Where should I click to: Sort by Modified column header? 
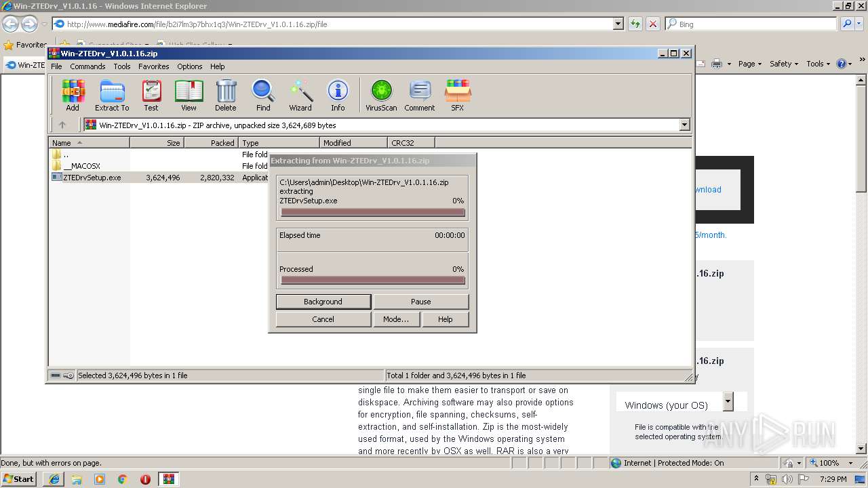[x=353, y=143]
